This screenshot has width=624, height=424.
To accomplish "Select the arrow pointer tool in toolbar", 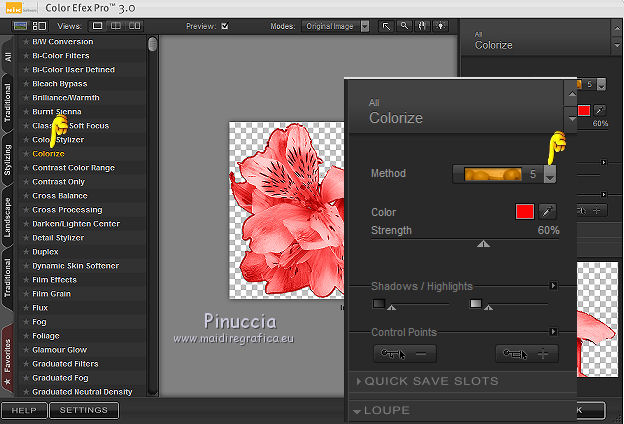I will point(387,26).
